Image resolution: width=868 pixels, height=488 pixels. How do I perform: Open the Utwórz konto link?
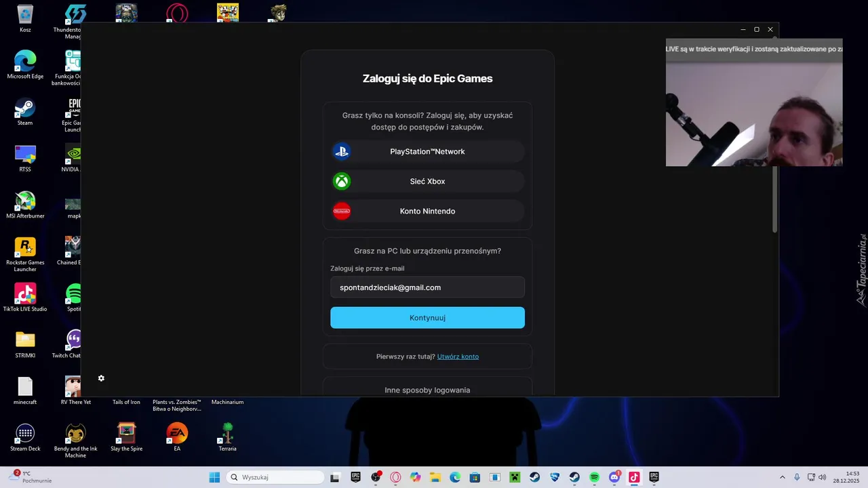point(458,357)
